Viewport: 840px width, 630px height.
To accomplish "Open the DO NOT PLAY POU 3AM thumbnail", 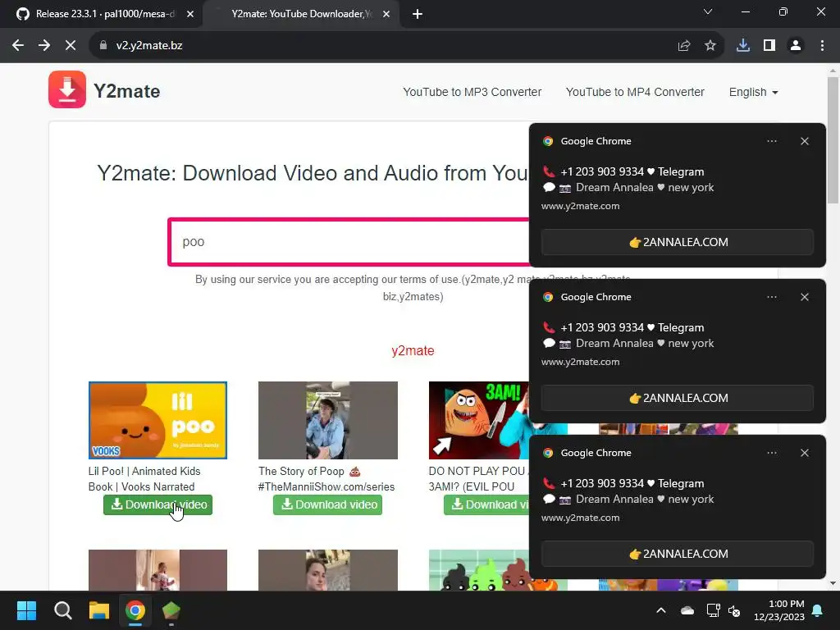I will [478, 420].
